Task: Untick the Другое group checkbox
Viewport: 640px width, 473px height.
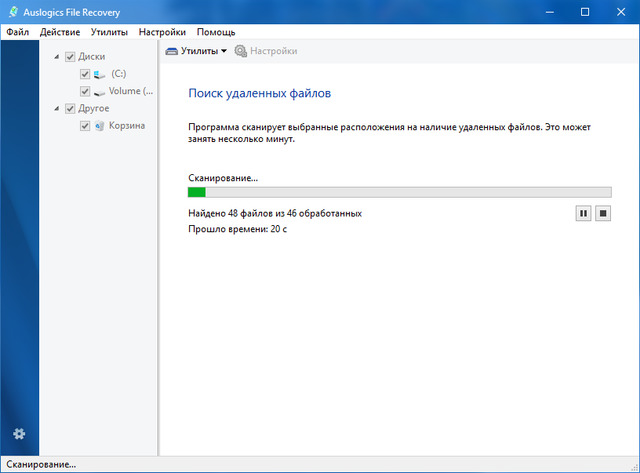Action: point(70,108)
